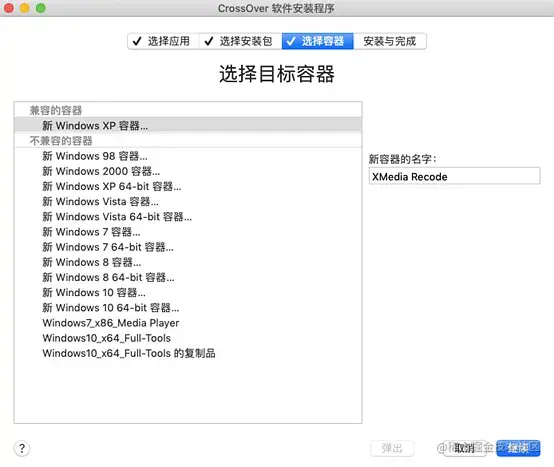Choose 新 Windows 2000 容器 entry
Viewport: 554px width, 467px height.
tap(188, 171)
